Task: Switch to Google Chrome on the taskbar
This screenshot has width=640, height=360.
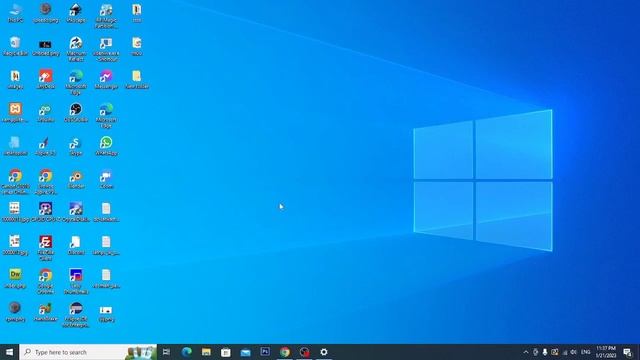Action: tap(284, 352)
